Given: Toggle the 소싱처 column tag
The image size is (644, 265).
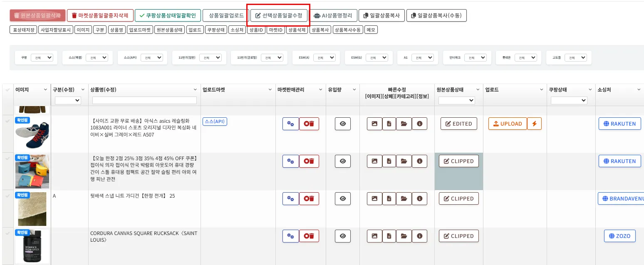Looking at the screenshot, I should [x=237, y=30].
